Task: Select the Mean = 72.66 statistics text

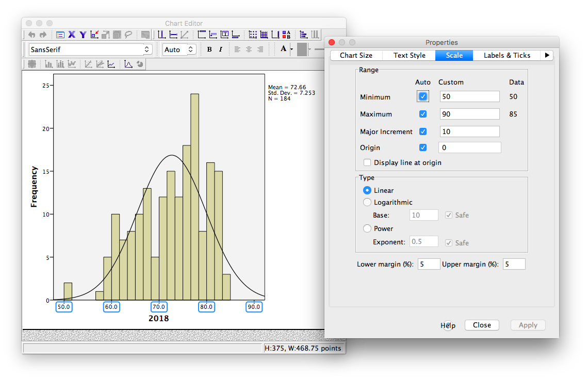Action: 287,87
